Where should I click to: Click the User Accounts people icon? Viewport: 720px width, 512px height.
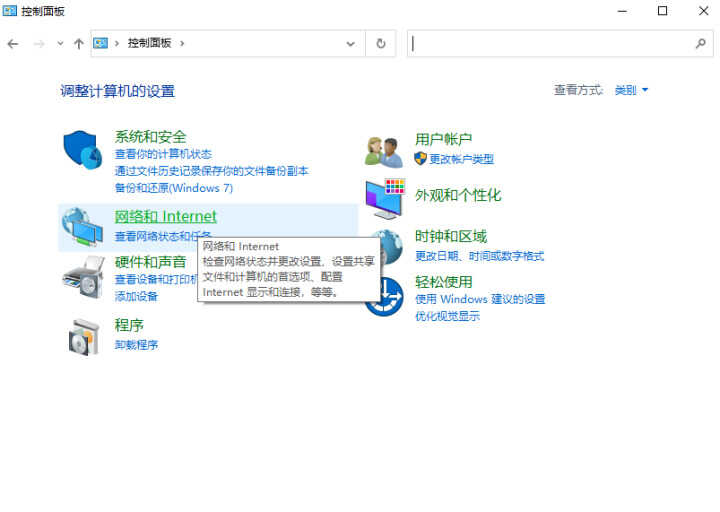[385, 150]
